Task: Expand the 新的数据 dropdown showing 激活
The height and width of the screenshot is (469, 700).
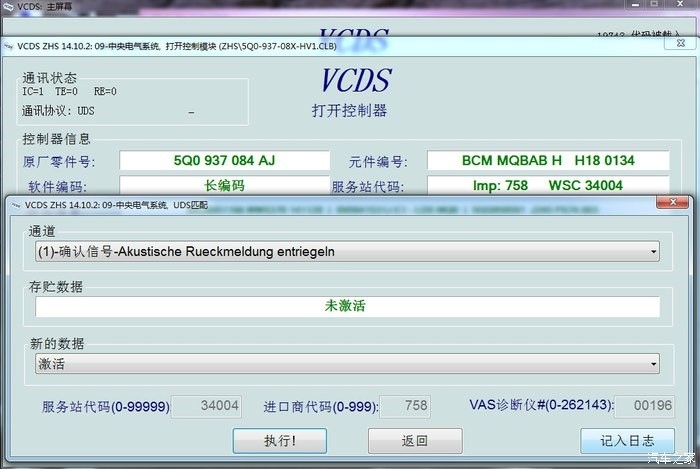Action: pos(347,364)
